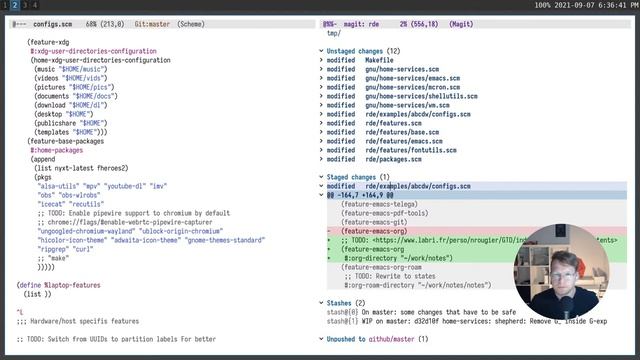
Task: Click magit: rde buffer name in mode line
Action: (x=361, y=24)
